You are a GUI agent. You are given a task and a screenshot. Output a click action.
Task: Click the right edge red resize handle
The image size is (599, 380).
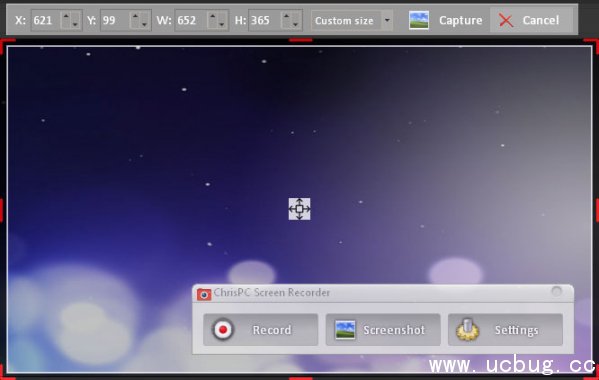597,210
